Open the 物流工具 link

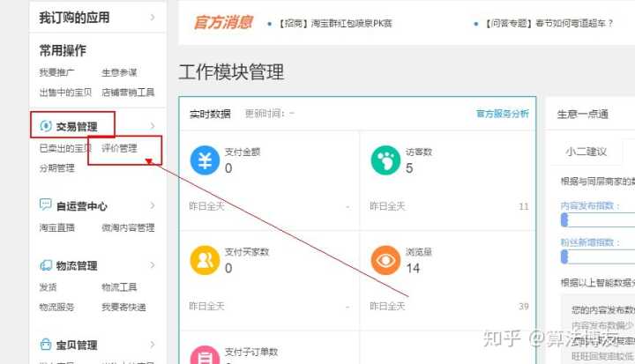tap(119, 287)
